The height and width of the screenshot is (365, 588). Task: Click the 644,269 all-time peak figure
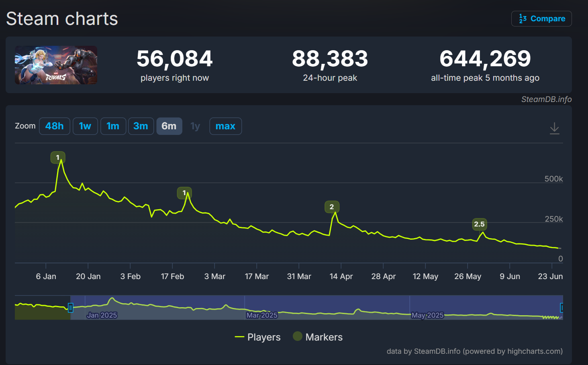tap(485, 59)
